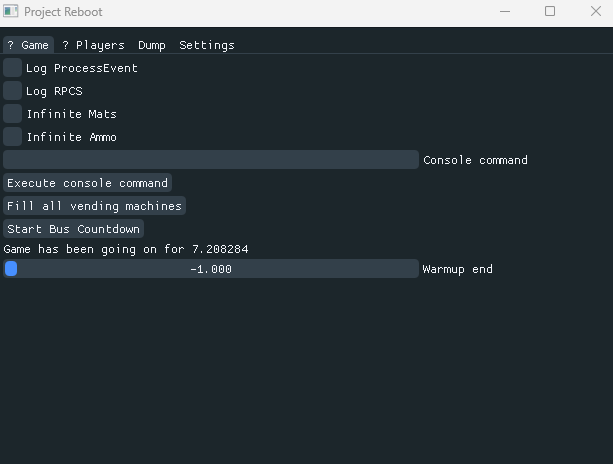Turn on Infinite Mats
Screen dimensions: 613x464
[13, 114]
